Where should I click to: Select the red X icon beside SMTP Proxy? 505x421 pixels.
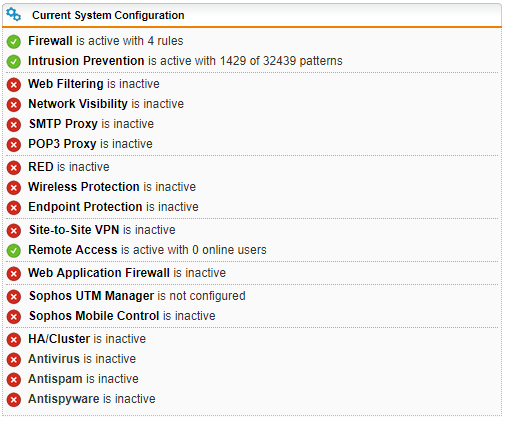pyautogui.click(x=14, y=125)
